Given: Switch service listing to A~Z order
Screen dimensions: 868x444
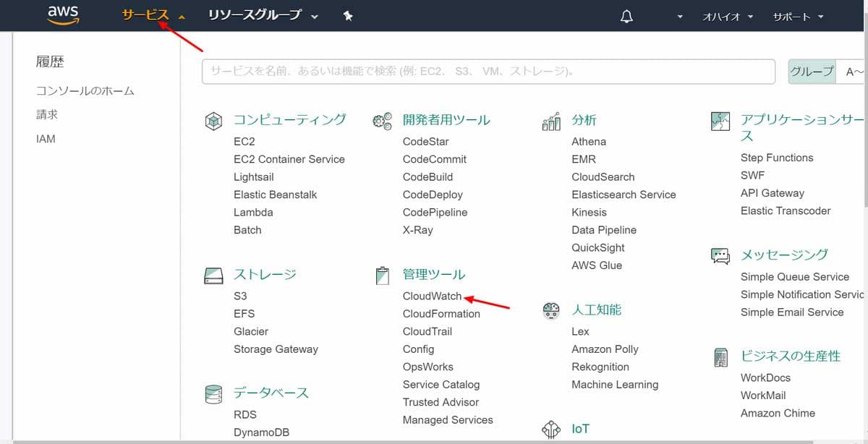Looking at the screenshot, I should point(854,72).
